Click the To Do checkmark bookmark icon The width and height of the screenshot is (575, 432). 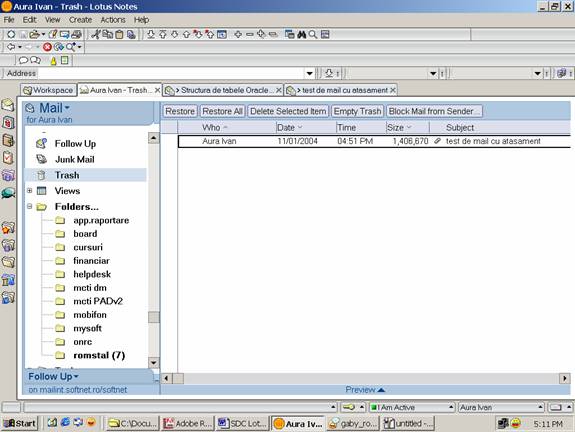[x=8, y=158]
